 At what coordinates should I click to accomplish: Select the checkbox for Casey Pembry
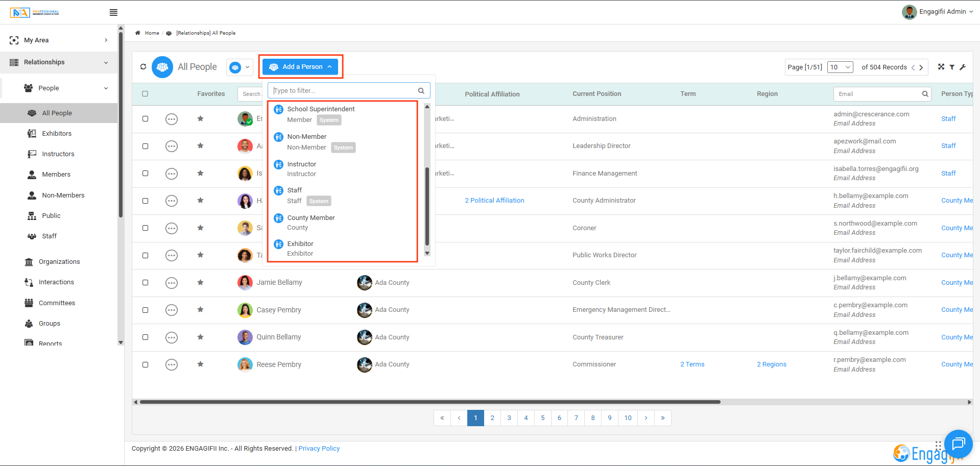145,310
